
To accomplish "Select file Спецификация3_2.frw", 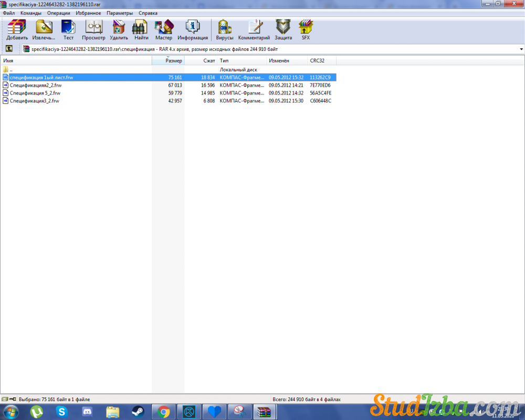I will click(34, 101).
